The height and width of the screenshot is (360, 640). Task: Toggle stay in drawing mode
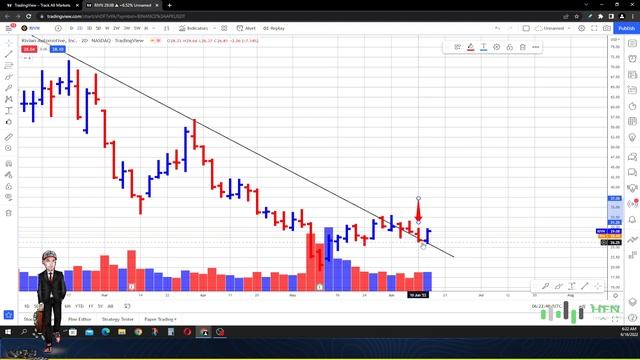coord(9,175)
